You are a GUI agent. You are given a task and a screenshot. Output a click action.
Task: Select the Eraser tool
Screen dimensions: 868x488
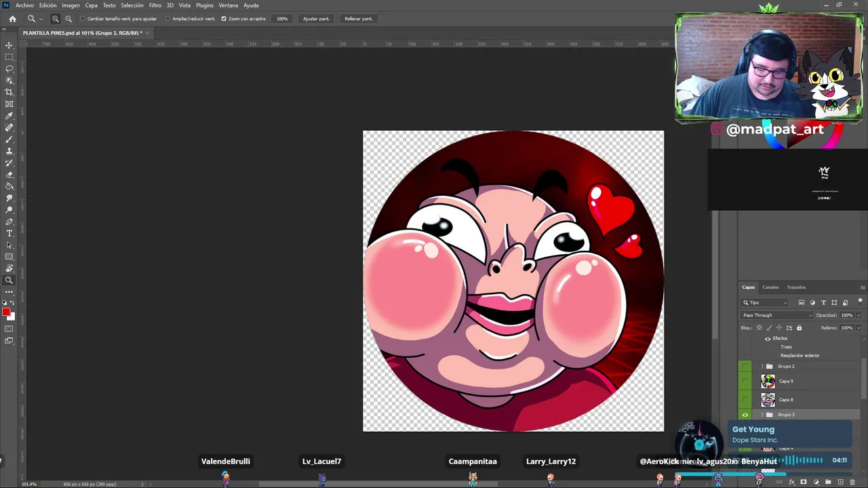coord(9,174)
